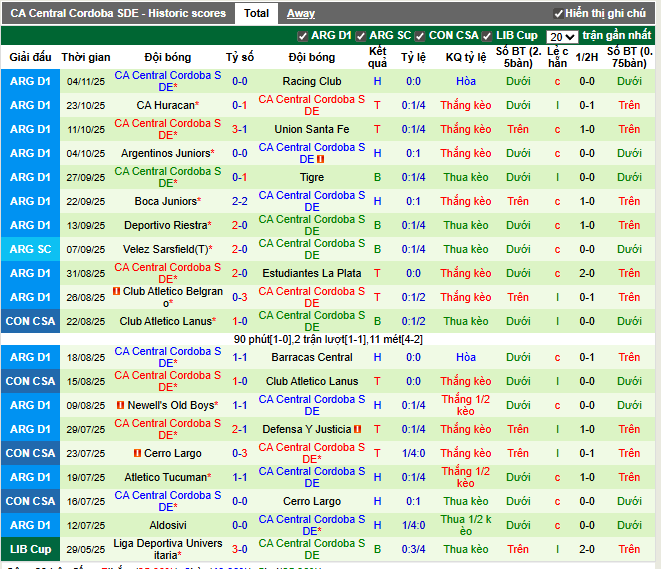Click Barracas Central team name
Screen dimensions: 661x569
coord(312,357)
